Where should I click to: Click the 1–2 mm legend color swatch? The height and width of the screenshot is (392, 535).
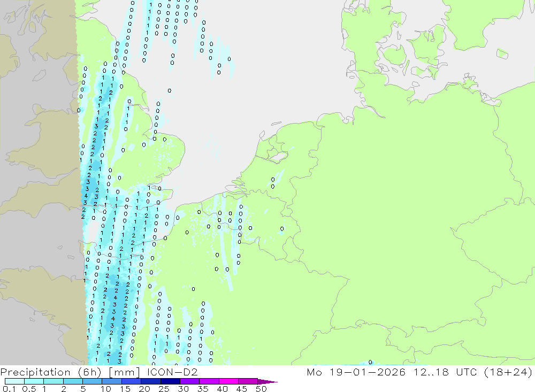click(53, 381)
